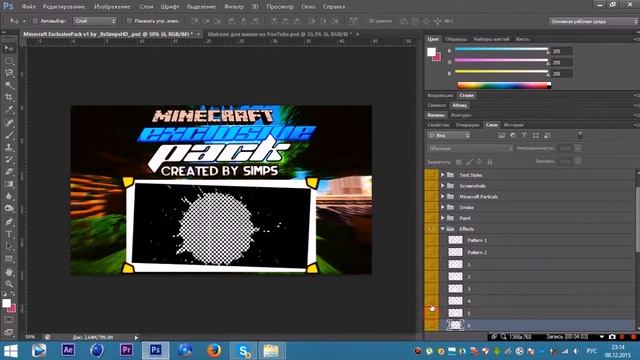Image resolution: width=640 pixels, height=360 pixels.
Task: Open the Справка menu
Action: pos(334,7)
